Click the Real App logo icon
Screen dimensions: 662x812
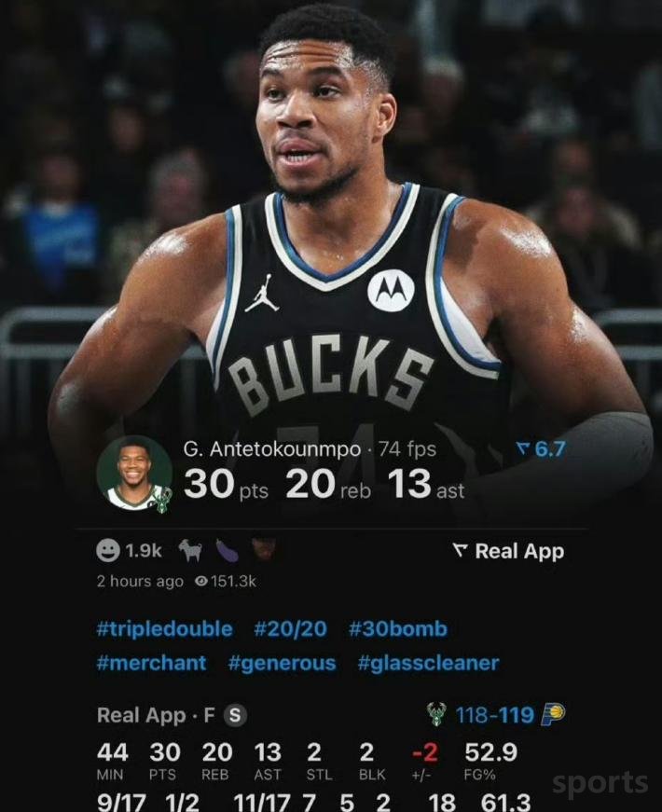[460, 551]
